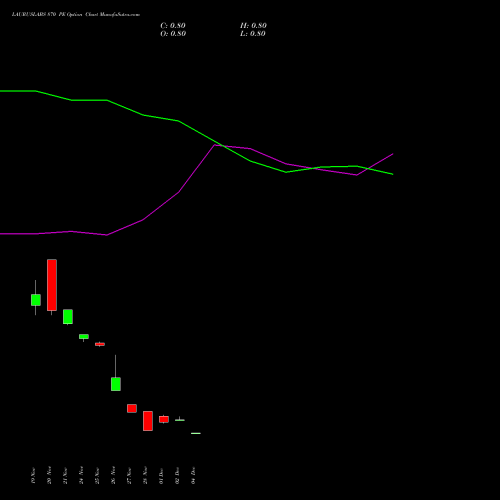Click the close value 'C: 0.80'
Image resolution: width=500 pixels, height=500 pixels.
tap(173, 26)
